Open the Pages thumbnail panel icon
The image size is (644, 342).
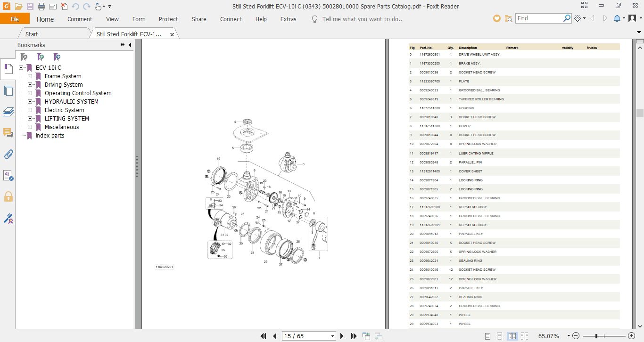pyautogui.click(x=8, y=90)
